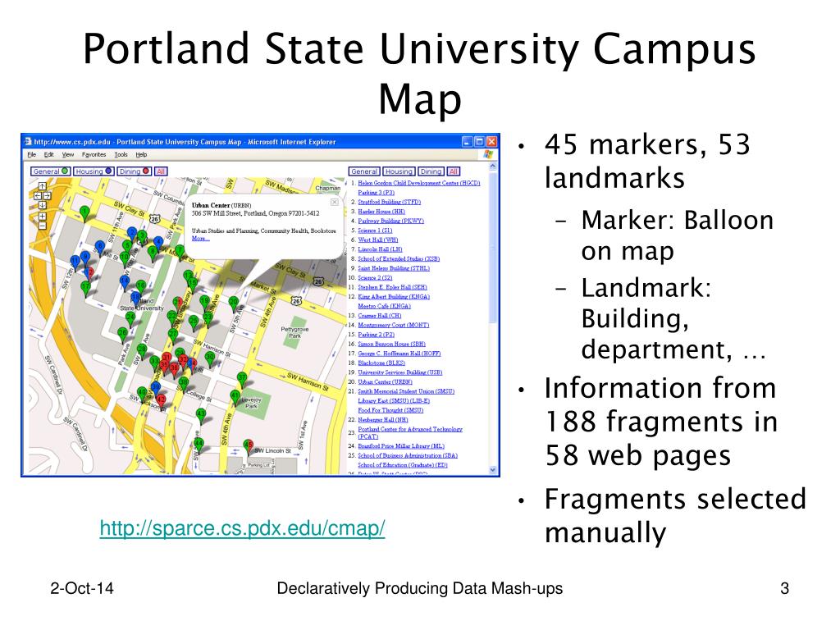Click the landmark list scrollbar up arrow

point(493,167)
